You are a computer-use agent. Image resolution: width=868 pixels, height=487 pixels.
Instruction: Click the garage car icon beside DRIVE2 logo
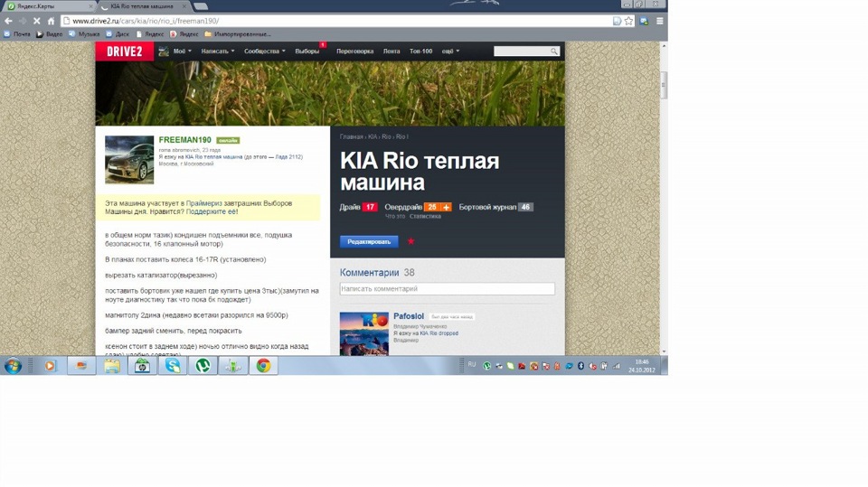pos(164,52)
